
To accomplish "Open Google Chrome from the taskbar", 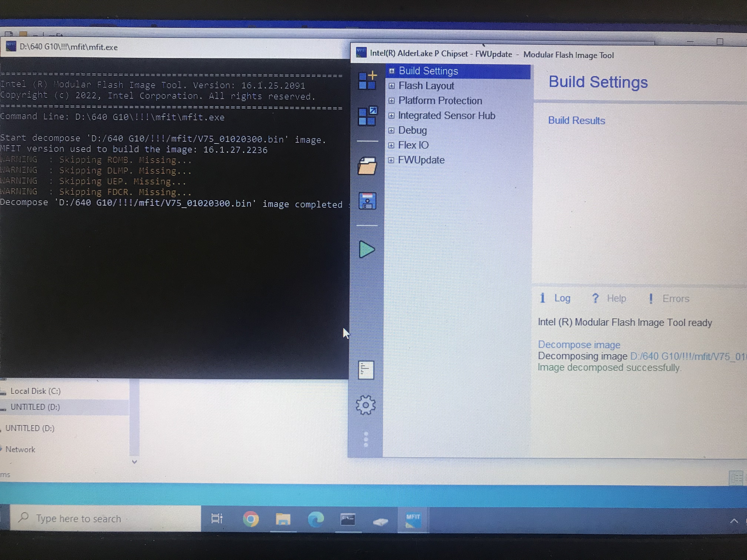I will (251, 519).
